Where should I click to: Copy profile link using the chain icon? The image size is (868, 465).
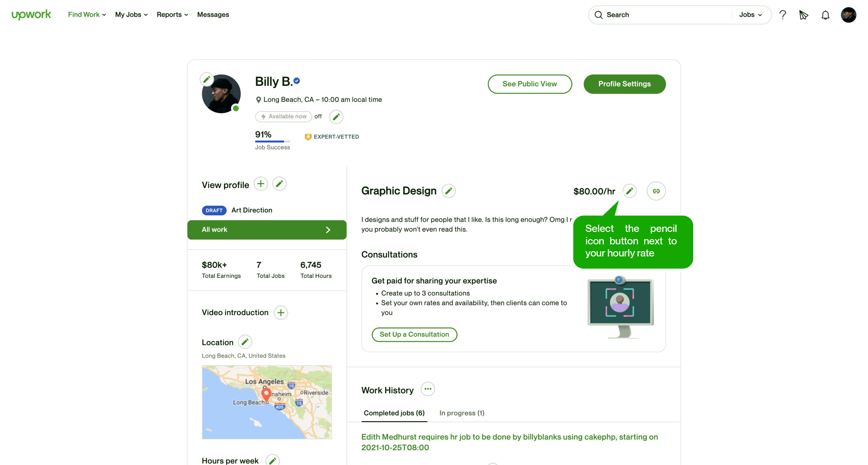pyautogui.click(x=656, y=191)
